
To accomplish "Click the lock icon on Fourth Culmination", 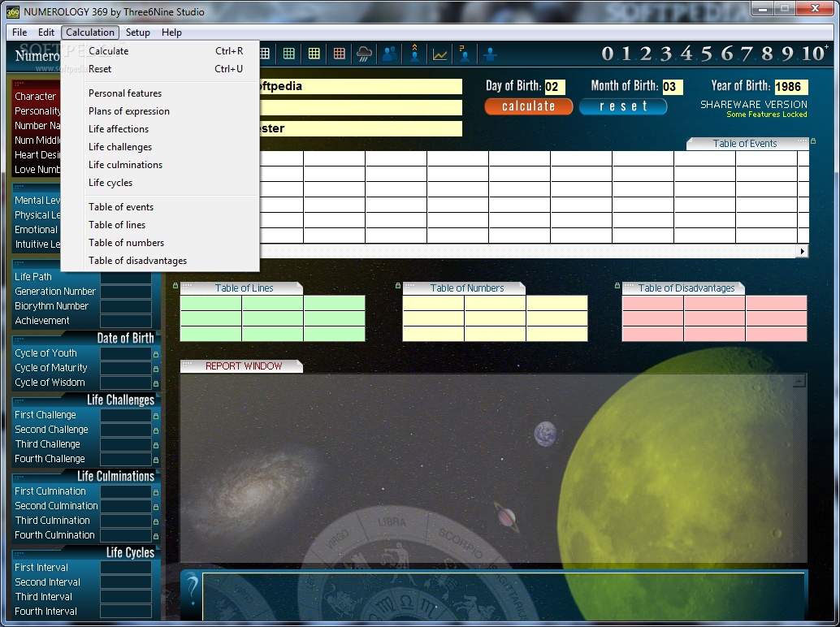I will (156, 536).
